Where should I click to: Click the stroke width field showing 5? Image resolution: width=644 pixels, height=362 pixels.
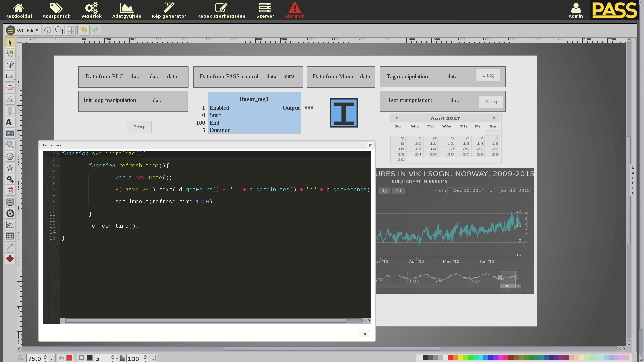(x=103, y=358)
